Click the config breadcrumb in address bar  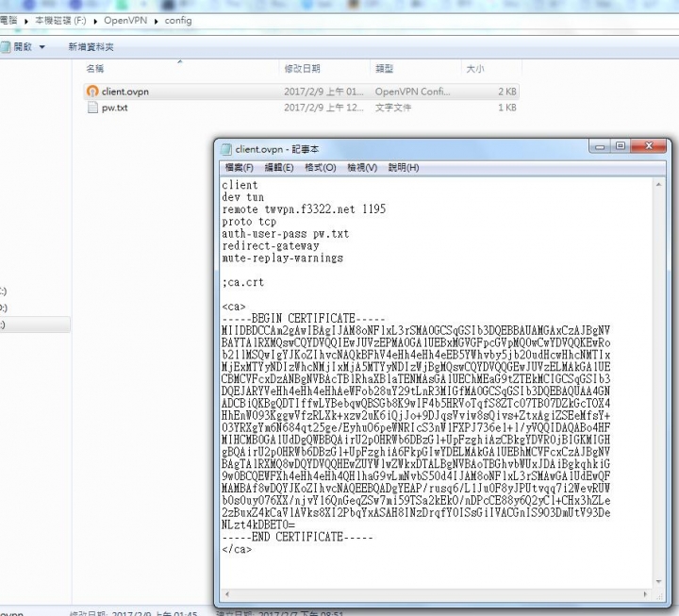(178, 21)
